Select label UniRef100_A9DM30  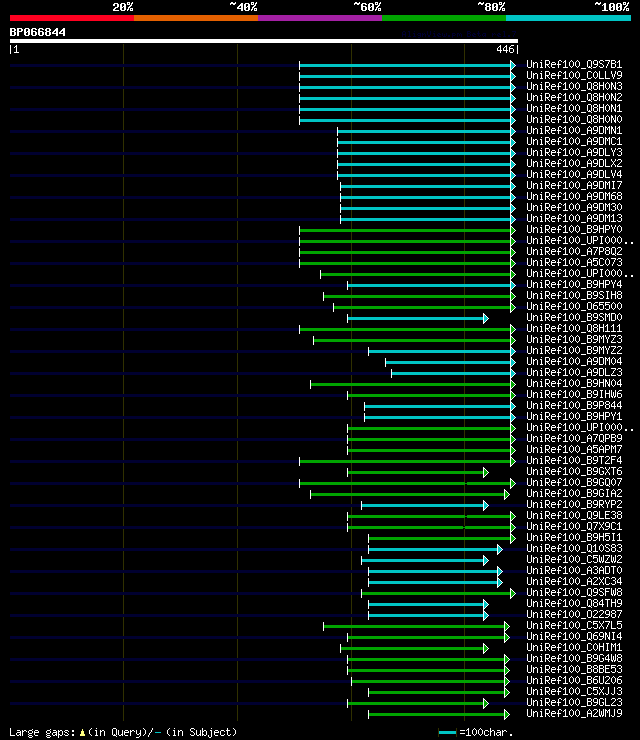tap(574, 207)
